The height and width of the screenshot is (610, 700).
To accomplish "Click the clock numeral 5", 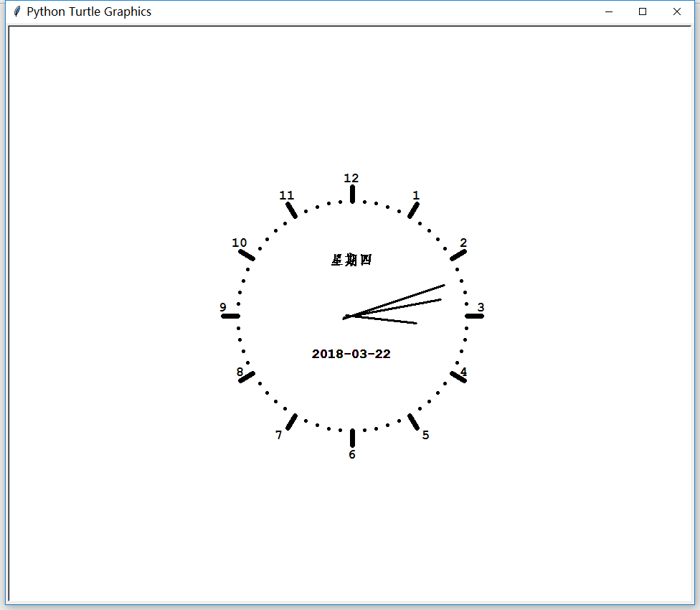I will click(x=425, y=435).
